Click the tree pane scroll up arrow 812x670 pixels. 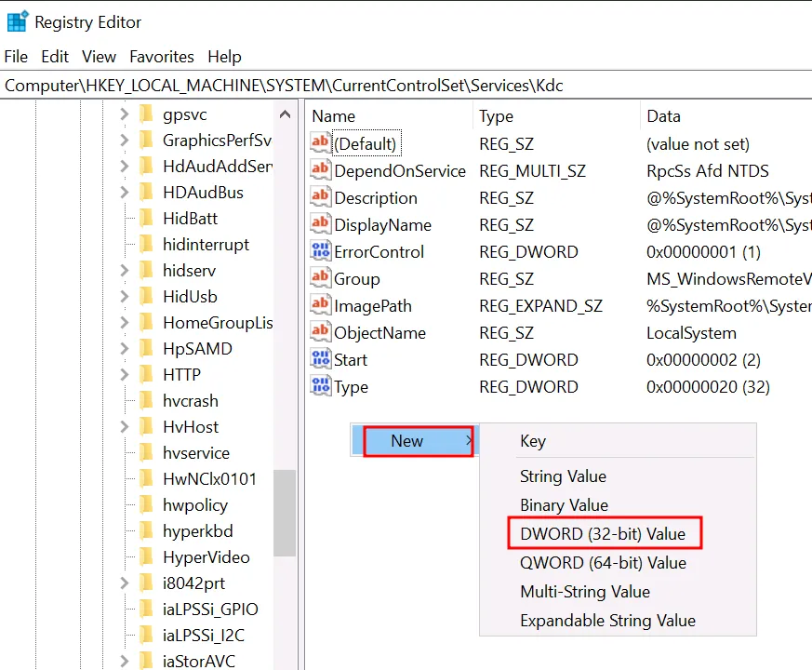point(286,114)
